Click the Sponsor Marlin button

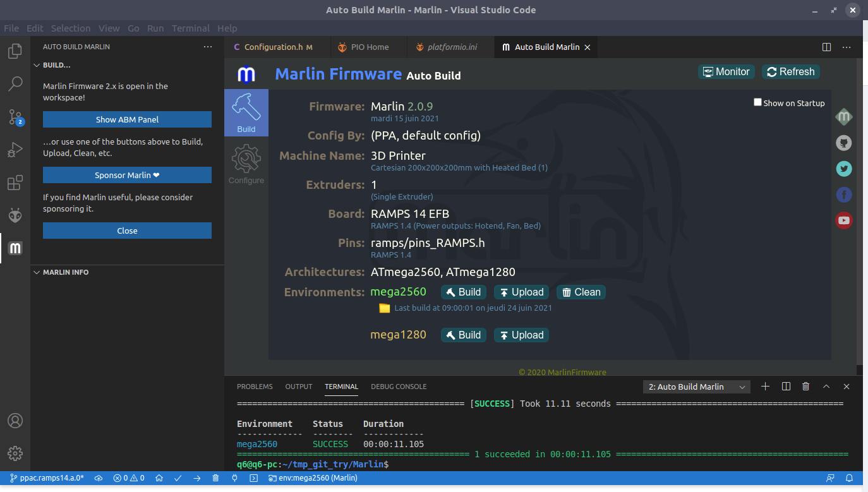coord(127,175)
